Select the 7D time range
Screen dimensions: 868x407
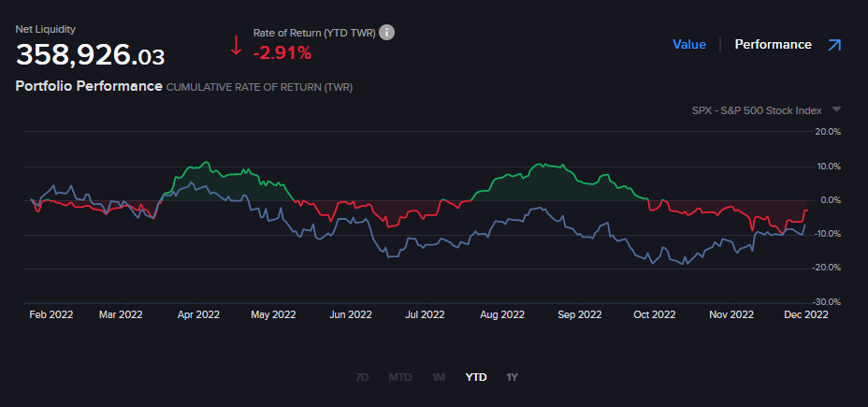[362, 377]
